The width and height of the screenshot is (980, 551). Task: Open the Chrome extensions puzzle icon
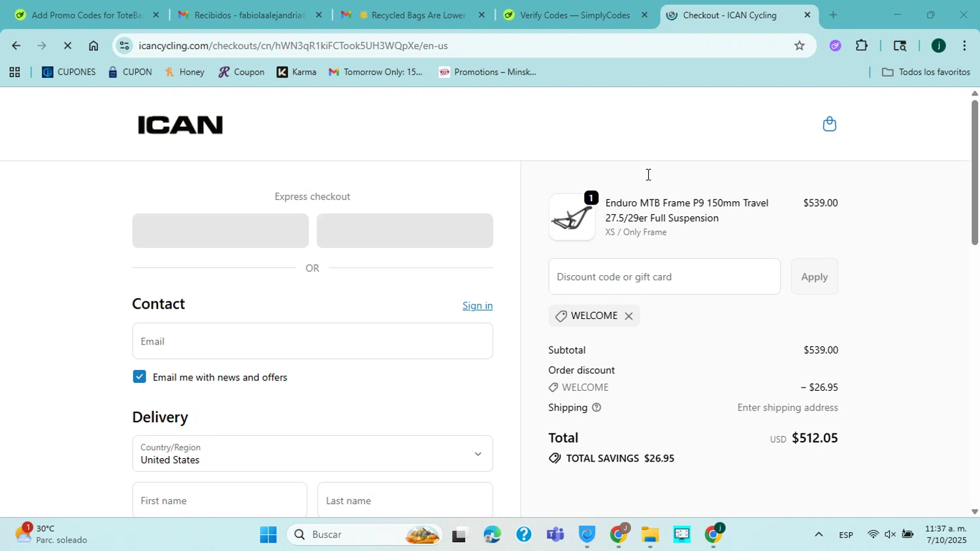862,46
